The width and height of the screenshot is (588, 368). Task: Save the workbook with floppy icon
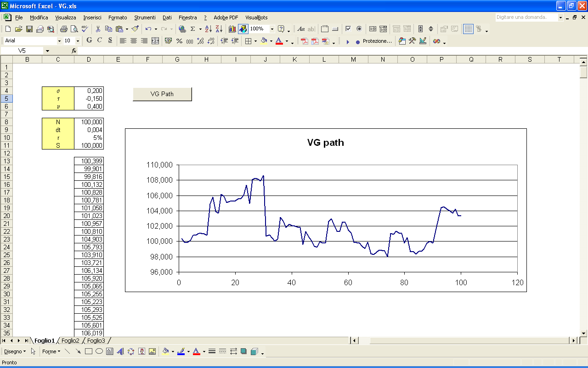point(29,29)
